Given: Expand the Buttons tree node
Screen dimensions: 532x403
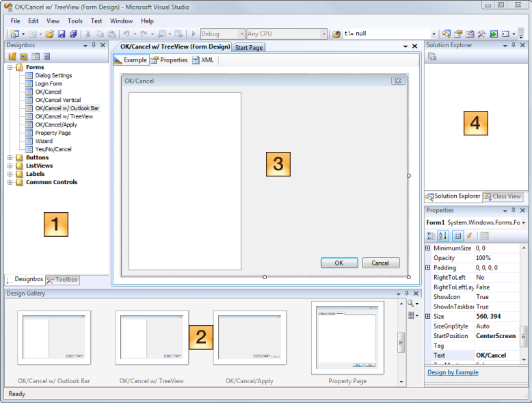Looking at the screenshot, I should [x=10, y=157].
